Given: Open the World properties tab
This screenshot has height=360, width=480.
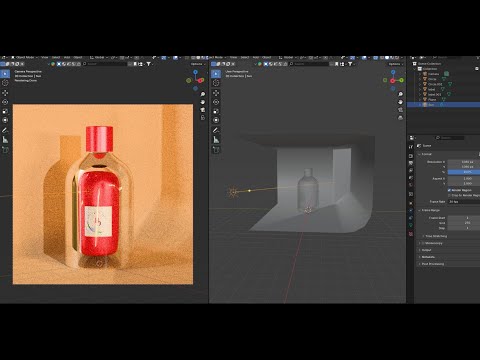Looking at the screenshot, I should pos(411,185).
